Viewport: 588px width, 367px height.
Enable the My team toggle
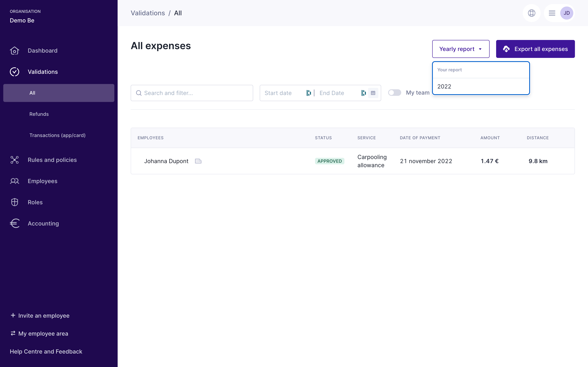point(394,93)
